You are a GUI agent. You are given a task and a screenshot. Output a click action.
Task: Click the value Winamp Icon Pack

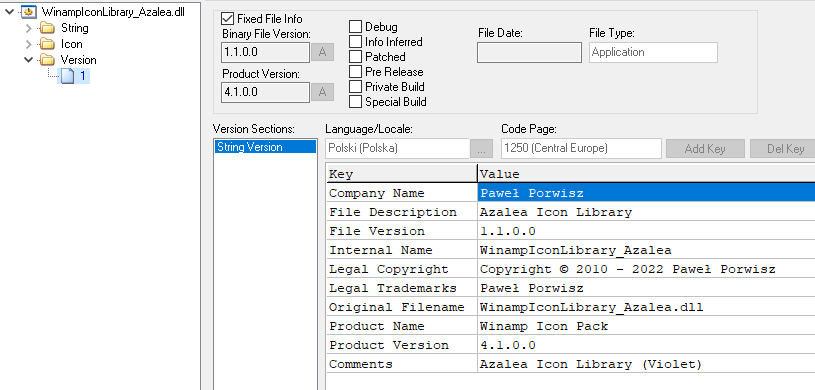pos(646,326)
